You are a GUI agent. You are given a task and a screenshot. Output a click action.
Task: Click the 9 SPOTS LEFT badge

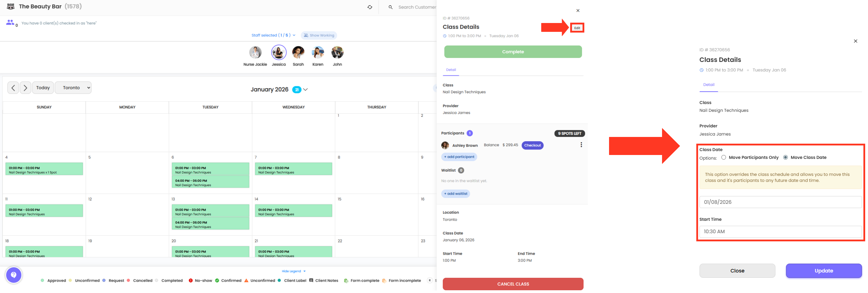(569, 133)
